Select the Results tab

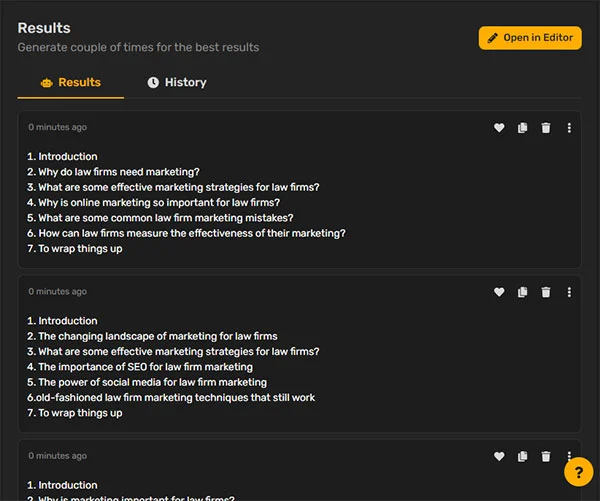[71, 82]
